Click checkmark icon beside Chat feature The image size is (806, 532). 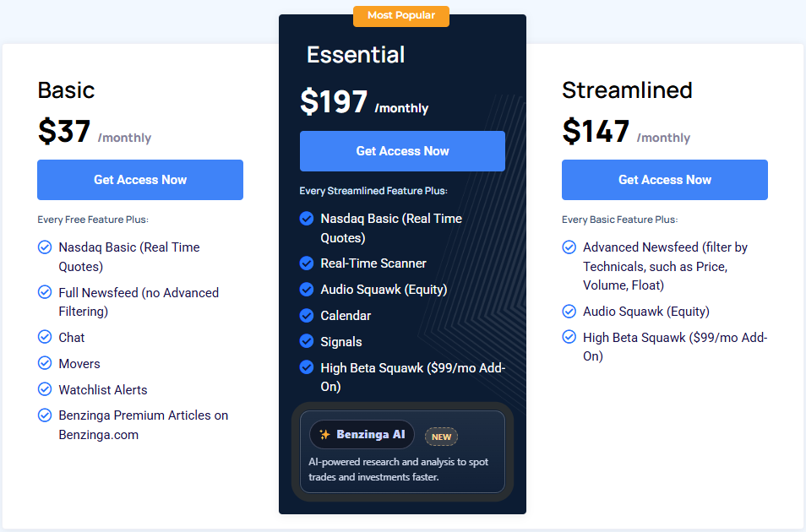tap(45, 337)
